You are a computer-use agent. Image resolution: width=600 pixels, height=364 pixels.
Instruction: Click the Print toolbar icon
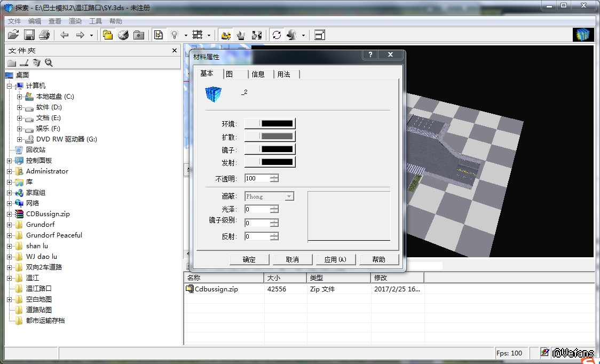(x=44, y=35)
